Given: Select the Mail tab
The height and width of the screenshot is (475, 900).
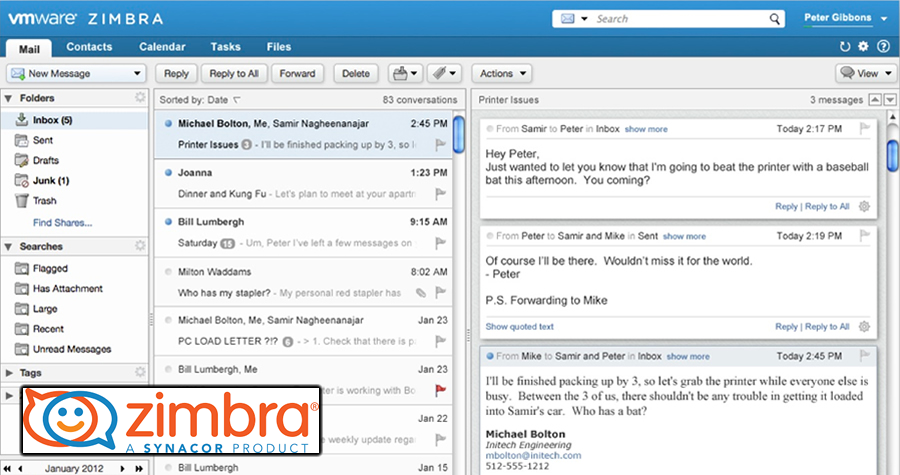Looking at the screenshot, I should click(x=29, y=49).
